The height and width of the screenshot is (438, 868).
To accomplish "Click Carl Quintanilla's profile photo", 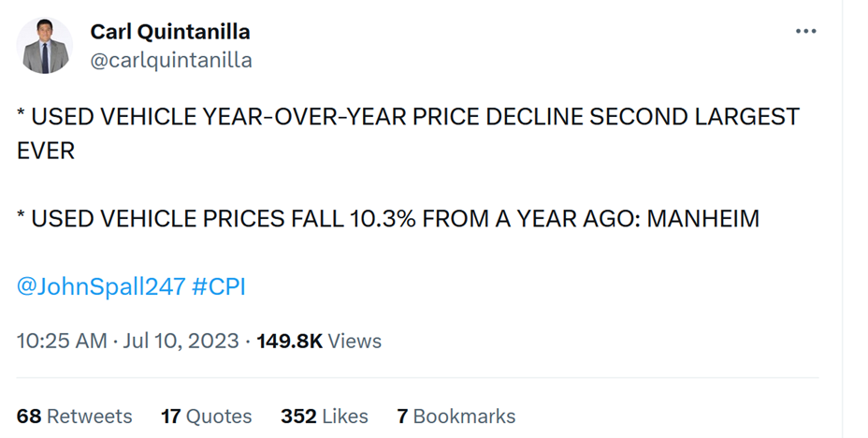I will pos(45,46).
